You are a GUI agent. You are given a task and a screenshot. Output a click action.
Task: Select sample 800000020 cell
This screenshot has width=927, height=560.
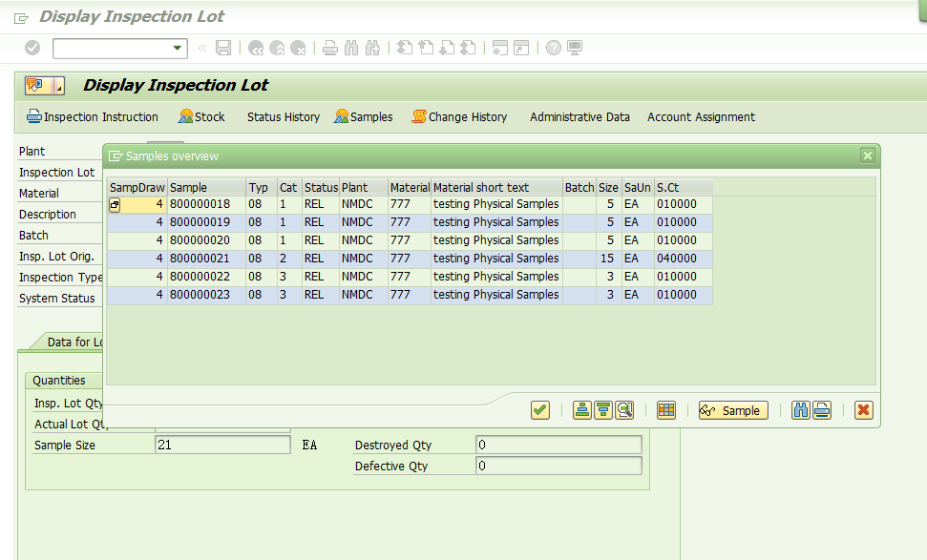207,240
